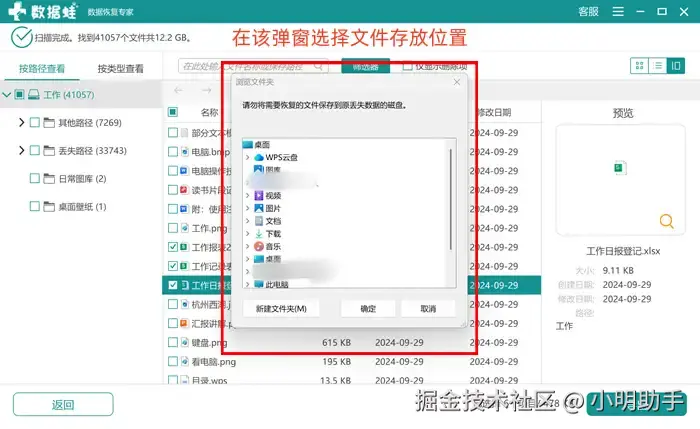
Task: Check the 日常图库 (2) checkbox
Action: pyautogui.click(x=34, y=179)
